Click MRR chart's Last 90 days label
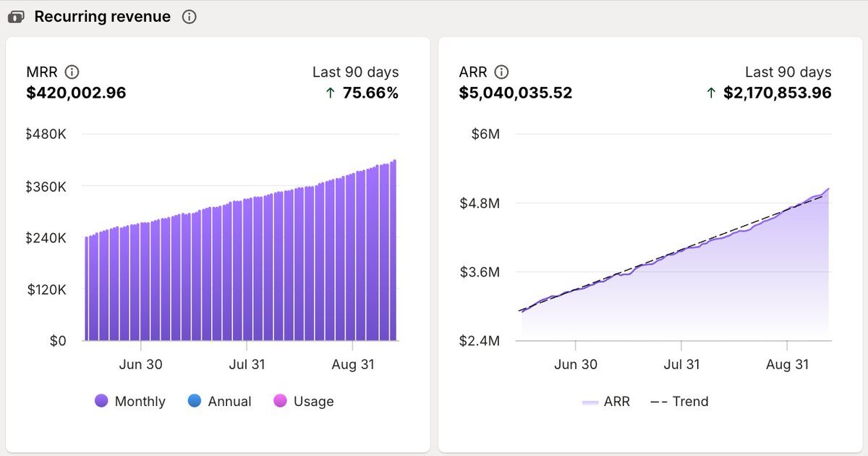Image resolution: width=868 pixels, height=456 pixels. point(355,72)
